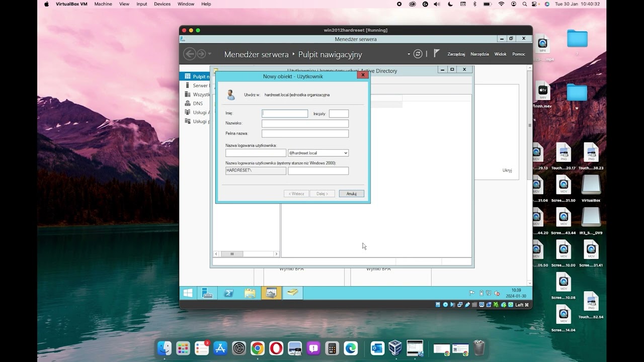Open the Server Manager notifications flag
Viewport: 644px width, 362px height.
[437, 53]
